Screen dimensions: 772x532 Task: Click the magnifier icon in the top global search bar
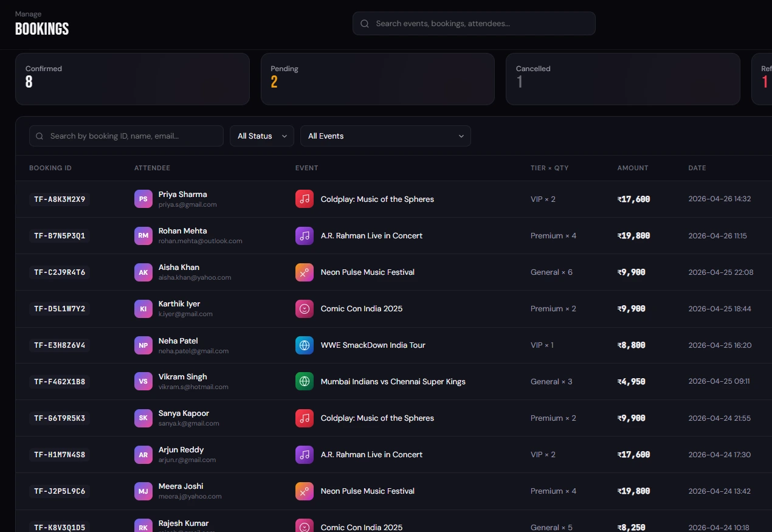pos(365,24)
